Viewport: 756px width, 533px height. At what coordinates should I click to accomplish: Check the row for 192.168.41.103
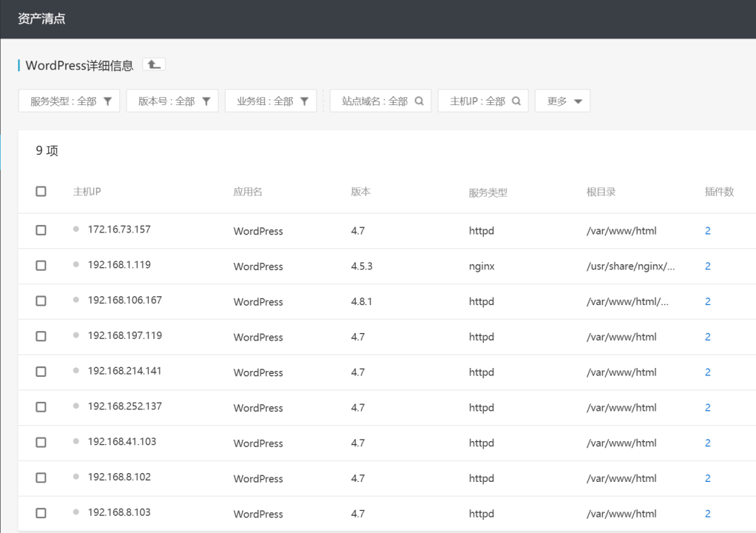pyautogui.click(x=41, y=443)
